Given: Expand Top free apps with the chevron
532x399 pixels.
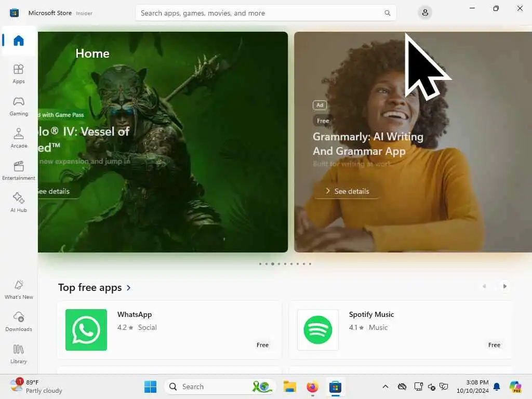Looking at the screenshot, I should (129, 288).
